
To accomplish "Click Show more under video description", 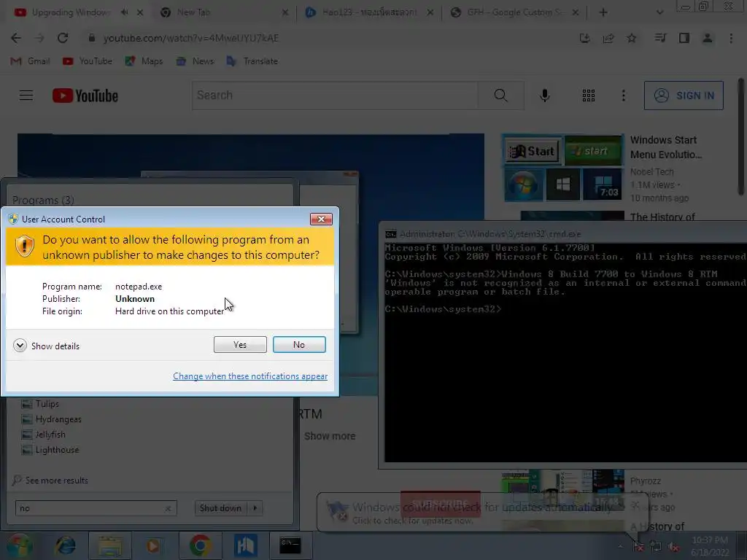I will (330, 436).
